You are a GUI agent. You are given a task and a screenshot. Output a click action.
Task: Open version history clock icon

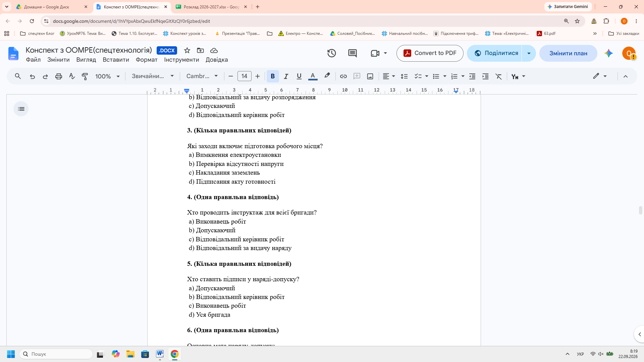click(331, 53)
